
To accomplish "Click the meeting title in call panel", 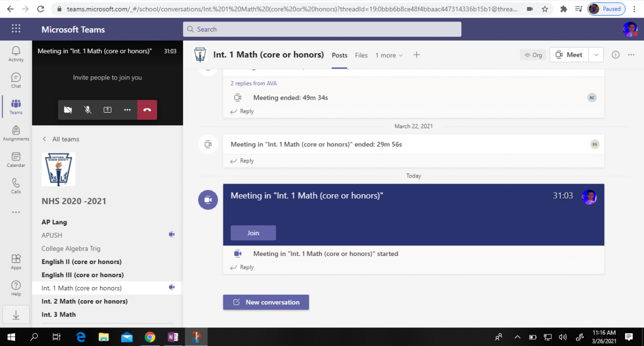I will 95,51.
